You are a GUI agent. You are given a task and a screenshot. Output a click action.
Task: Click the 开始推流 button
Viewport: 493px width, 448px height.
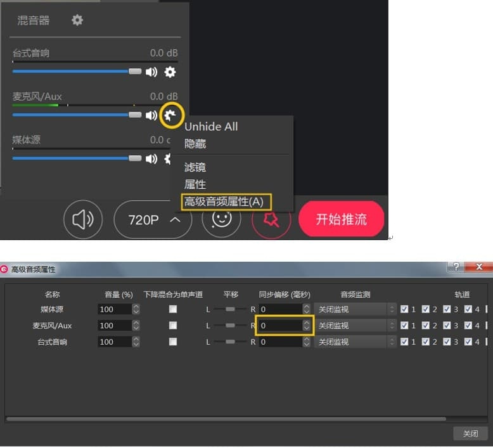tap(341, 219)
